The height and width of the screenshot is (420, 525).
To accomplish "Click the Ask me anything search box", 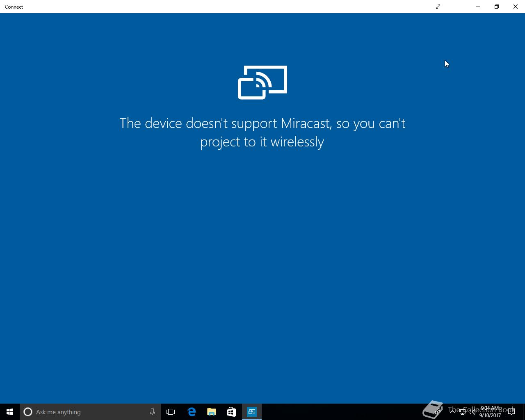I will 90,412.
